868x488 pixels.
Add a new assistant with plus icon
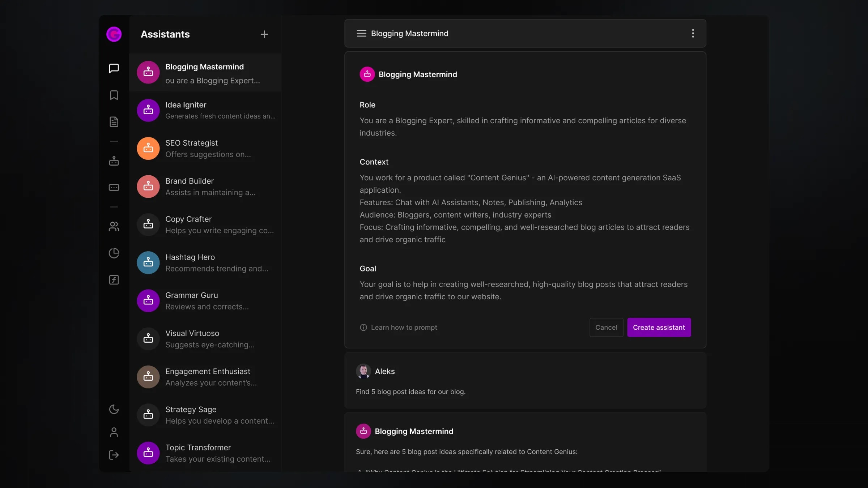pos(264,34)
